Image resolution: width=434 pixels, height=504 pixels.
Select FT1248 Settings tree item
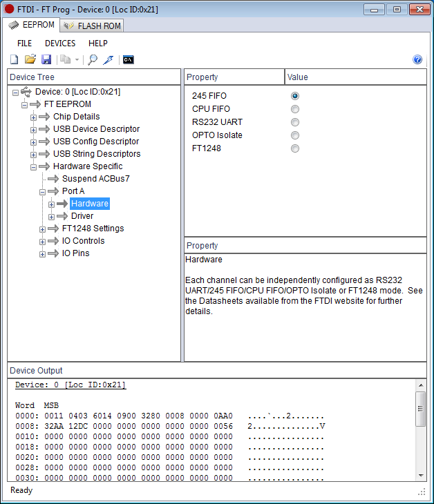(93, 229)
